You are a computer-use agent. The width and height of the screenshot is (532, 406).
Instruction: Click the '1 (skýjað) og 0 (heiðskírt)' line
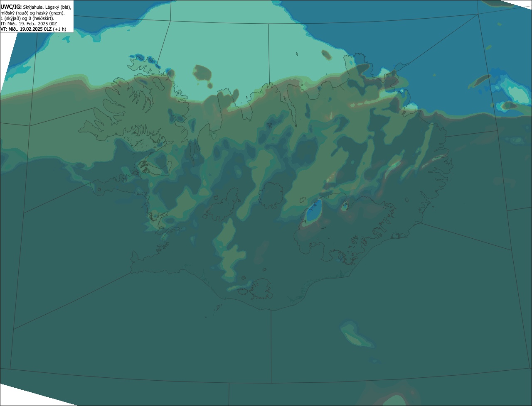click(x=27, y=18)
